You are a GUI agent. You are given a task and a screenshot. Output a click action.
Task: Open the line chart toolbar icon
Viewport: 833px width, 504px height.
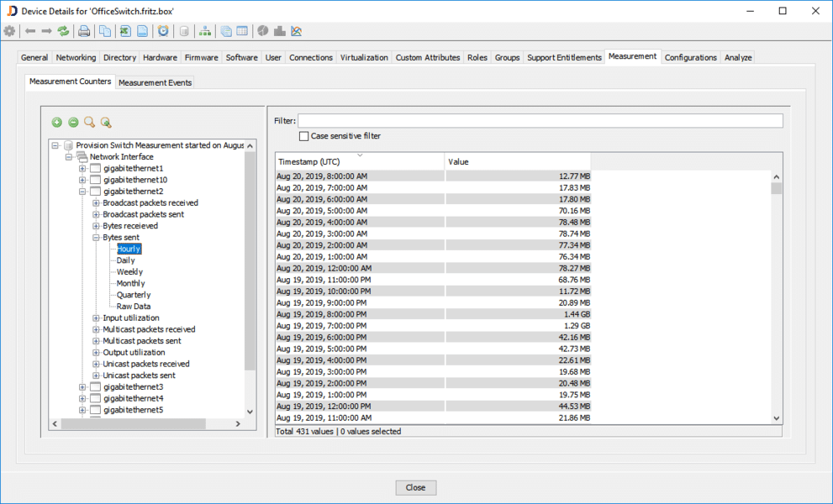pyautogui.click(x=296, y=31)
